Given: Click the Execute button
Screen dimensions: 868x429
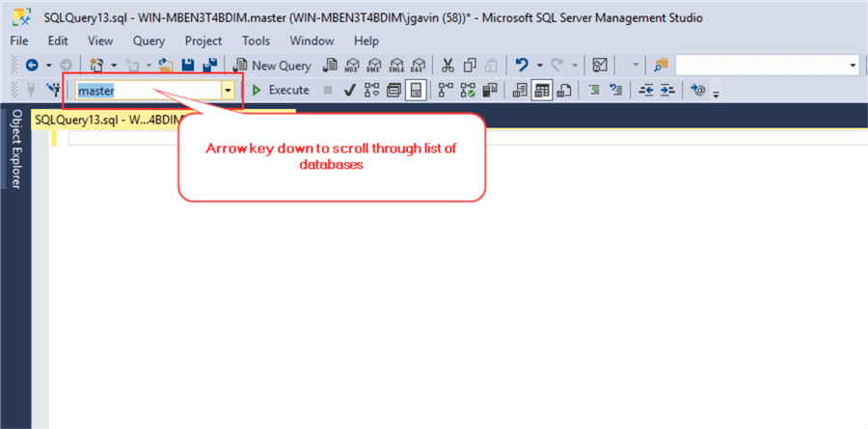Looking at the screenshot, I should (282, 90).
